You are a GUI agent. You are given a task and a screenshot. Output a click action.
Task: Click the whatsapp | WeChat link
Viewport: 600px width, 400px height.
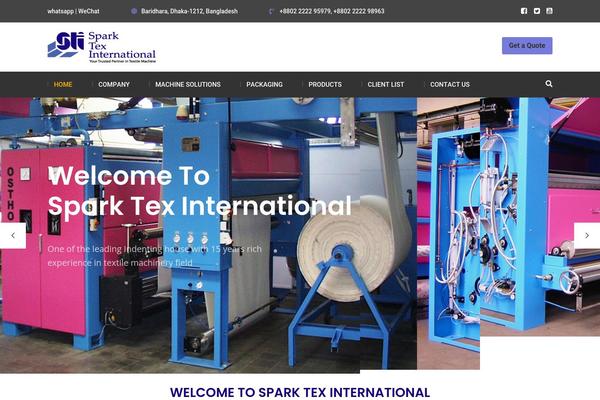(73, 11)
